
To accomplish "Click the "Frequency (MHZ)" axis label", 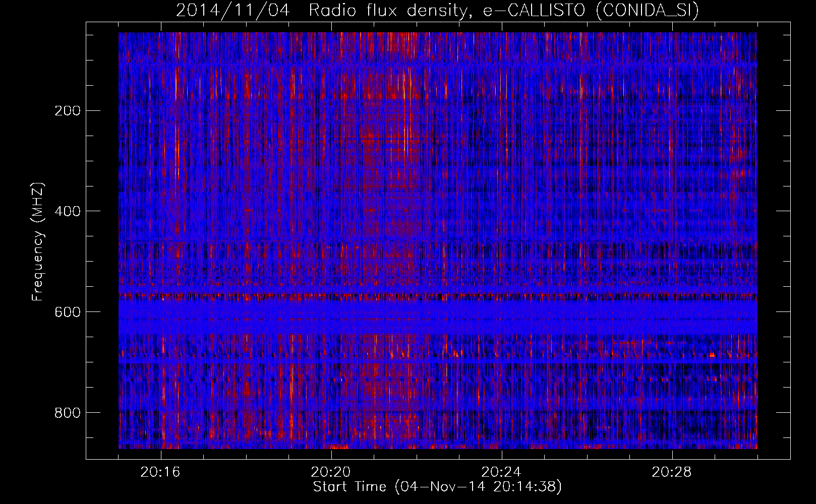I will tap(38, 241).
